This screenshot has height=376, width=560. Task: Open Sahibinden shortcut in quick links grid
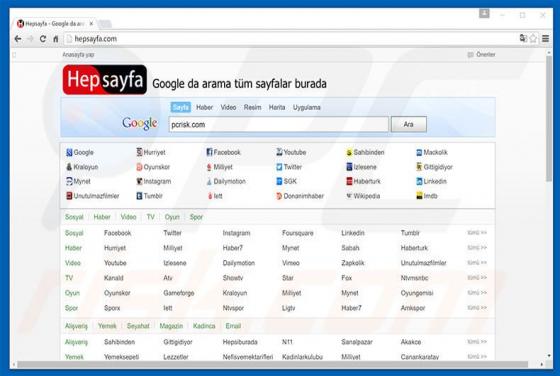point(365,152)
